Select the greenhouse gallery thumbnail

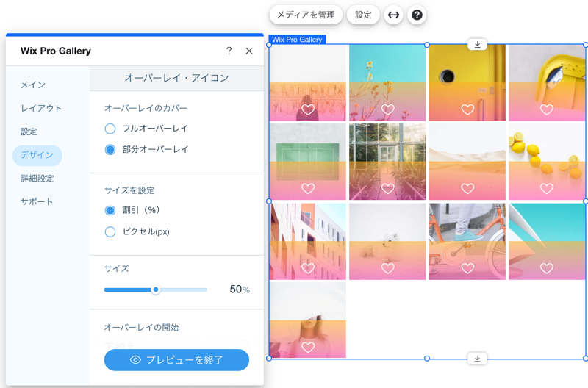(387, 162)
